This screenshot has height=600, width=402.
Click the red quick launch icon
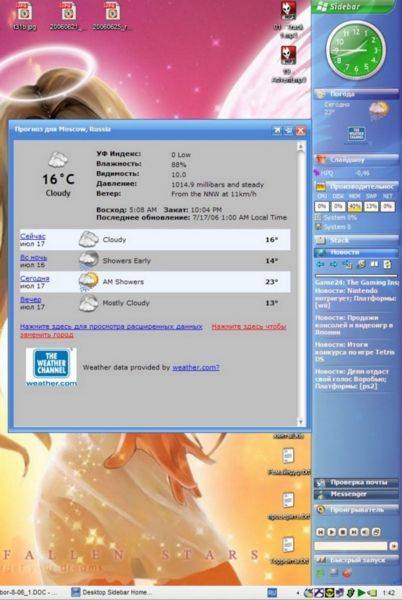[347, 573]
